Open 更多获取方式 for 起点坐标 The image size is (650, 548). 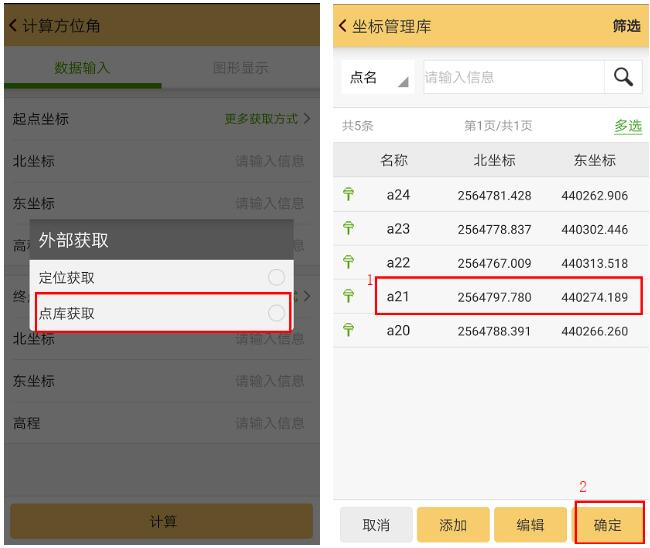pos(267,119)
